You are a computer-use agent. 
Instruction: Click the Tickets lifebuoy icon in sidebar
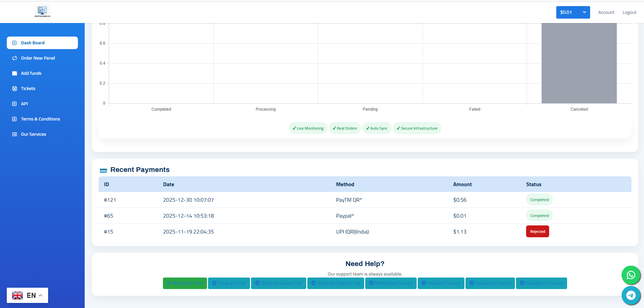pyautogui.click(x=15, y=89)
